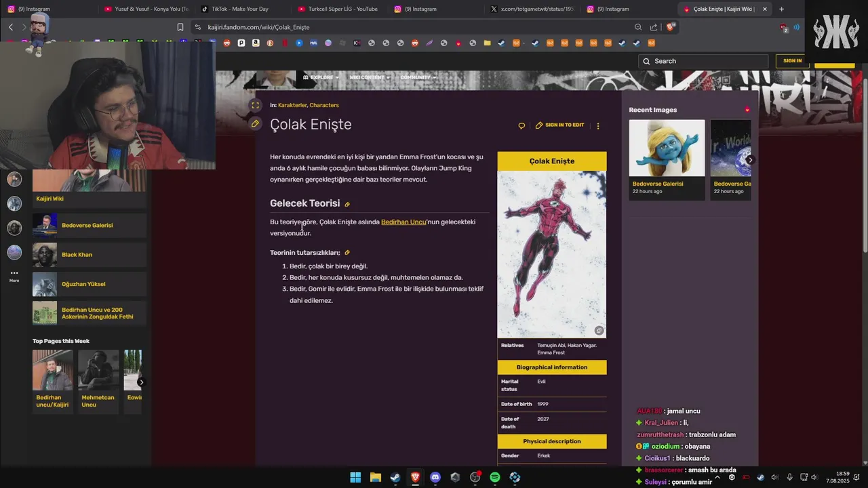Open the Mehmetcan Uncu top page thumbnail
Image resolution: width=868 pixels, height=488 pixels.
[x=98, y=370]
